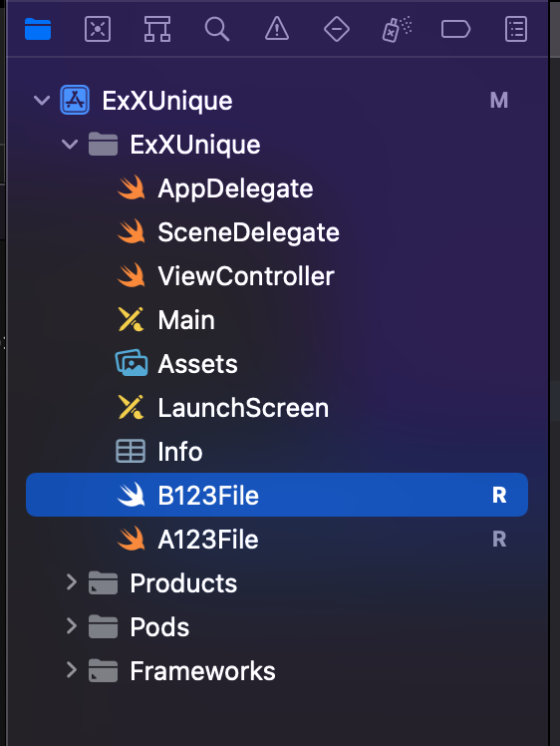Open the Source Control navigator

click(x=98, y=29)
